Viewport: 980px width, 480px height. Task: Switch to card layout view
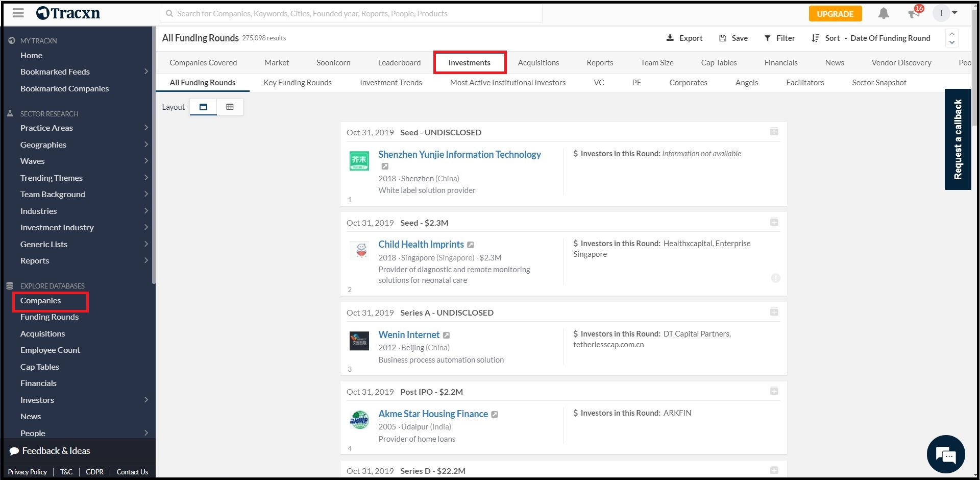(x=203, y=107)
